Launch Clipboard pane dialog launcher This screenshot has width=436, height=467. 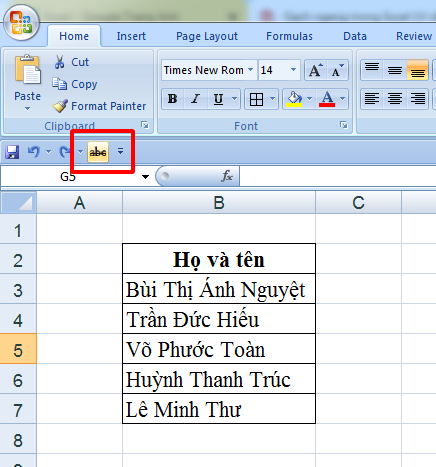pos(145,125)
